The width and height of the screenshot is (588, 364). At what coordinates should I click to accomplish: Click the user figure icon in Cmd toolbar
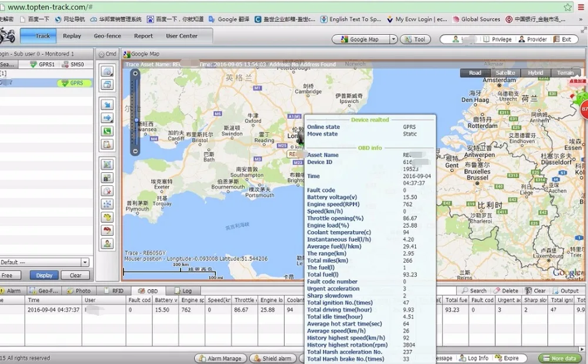(x=107, y=243)
